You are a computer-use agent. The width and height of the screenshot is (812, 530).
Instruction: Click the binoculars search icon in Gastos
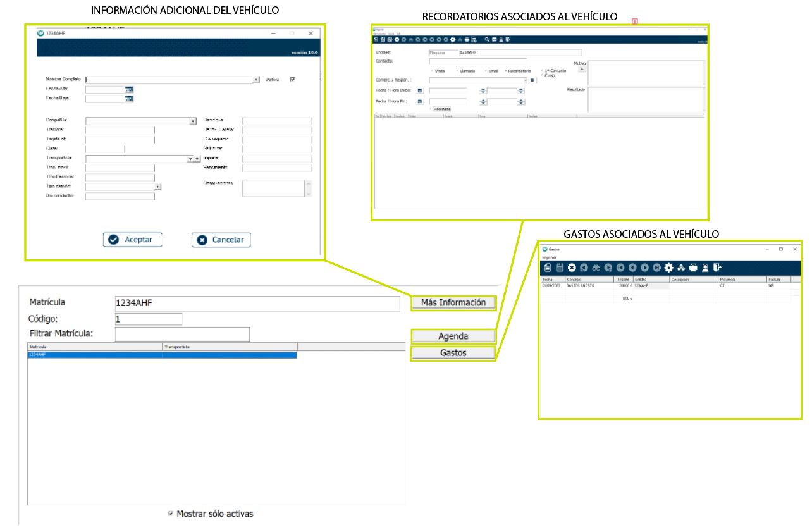(x=596, y=268)
